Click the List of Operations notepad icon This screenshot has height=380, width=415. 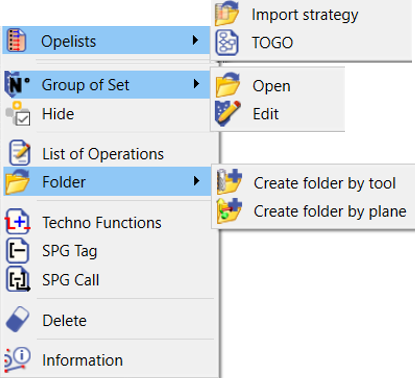[x=19, y=153]
